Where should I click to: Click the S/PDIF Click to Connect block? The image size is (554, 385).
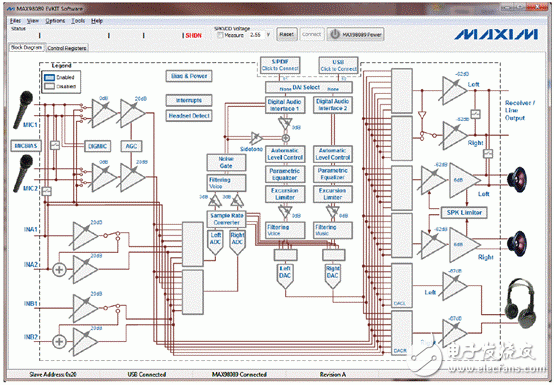[x=280, y=65]
